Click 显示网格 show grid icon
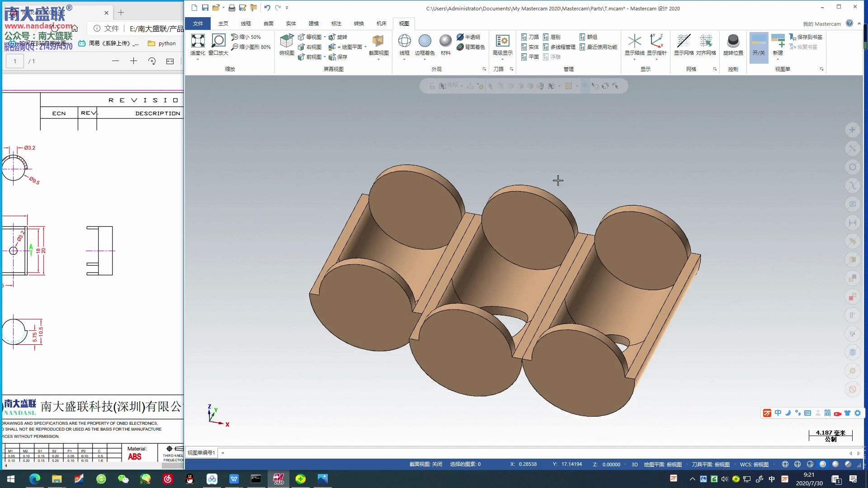 pos(684,41)
